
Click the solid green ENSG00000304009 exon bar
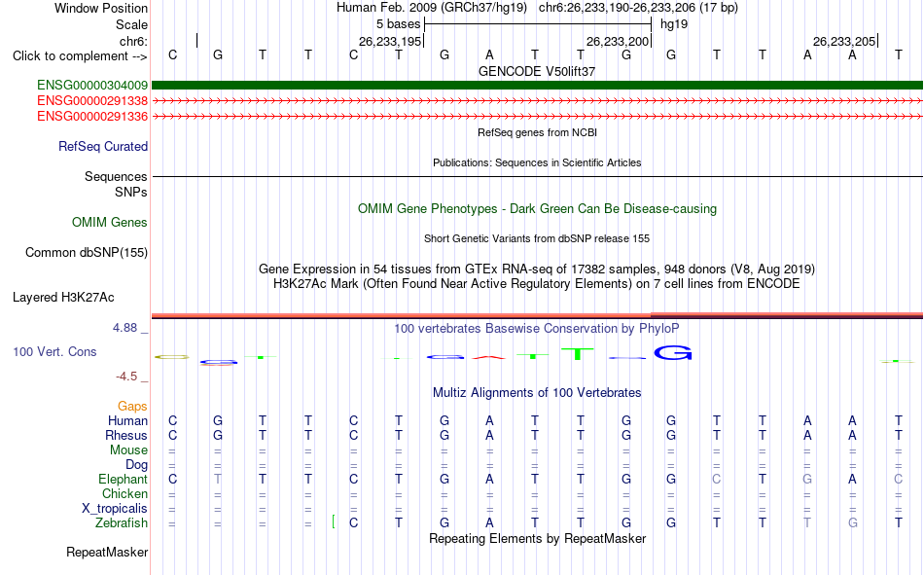(537, 86)
